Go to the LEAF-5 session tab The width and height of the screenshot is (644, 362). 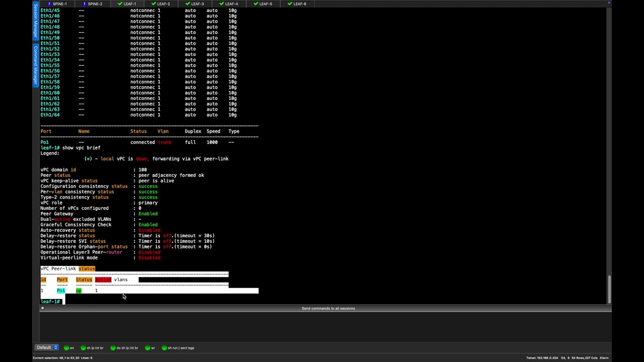(x=263, y=4)
